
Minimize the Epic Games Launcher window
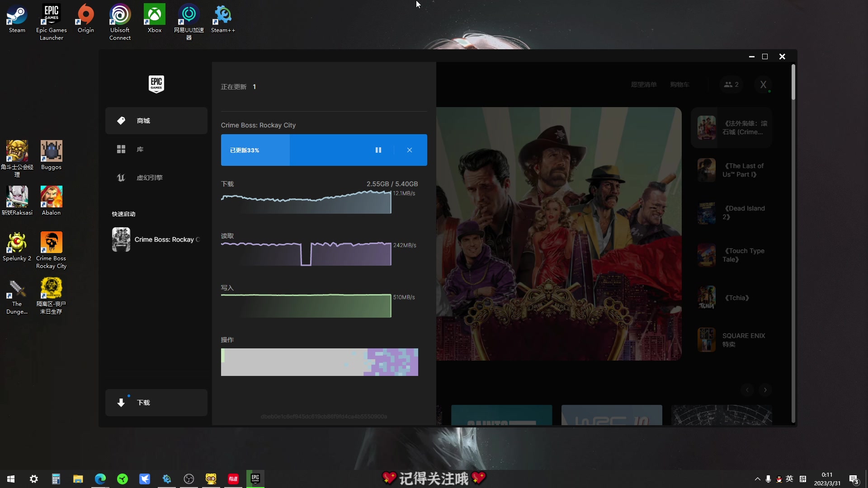pyautogui.click(x=751, y=56)
